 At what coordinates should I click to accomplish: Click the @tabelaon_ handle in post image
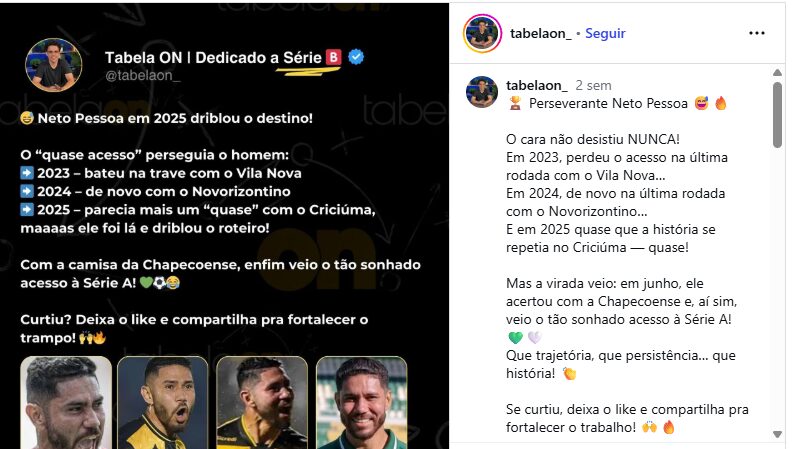coord(142,75)
